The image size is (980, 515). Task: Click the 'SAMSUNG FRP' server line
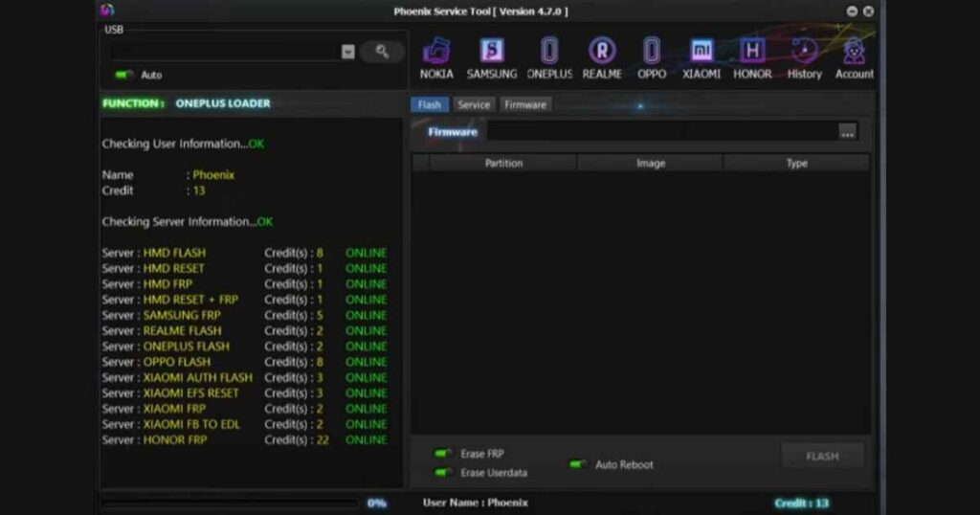click(x=244, y=316)
